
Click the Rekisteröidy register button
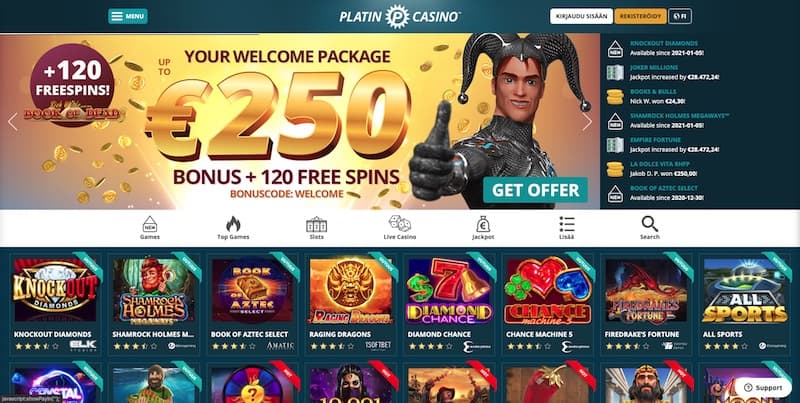coord(640,16)
